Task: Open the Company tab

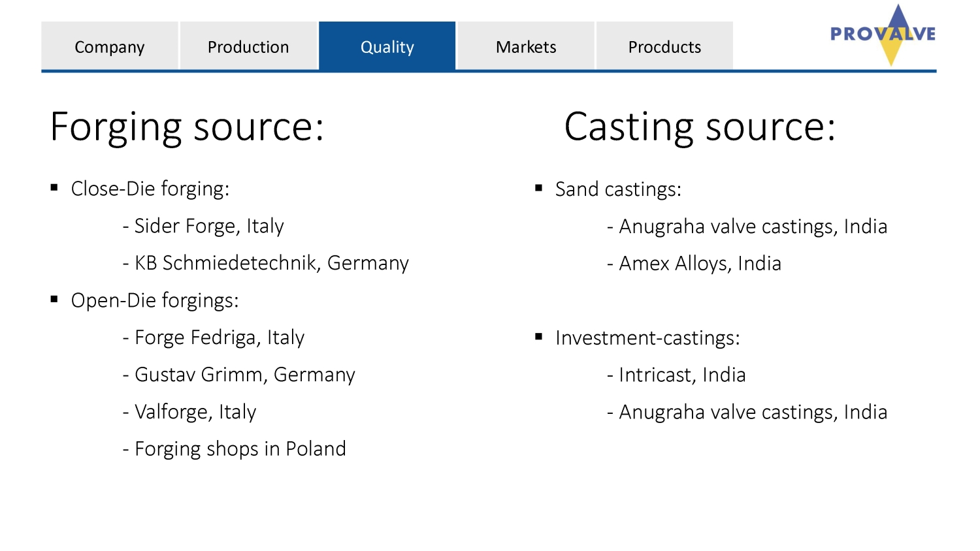Action: 110,46
